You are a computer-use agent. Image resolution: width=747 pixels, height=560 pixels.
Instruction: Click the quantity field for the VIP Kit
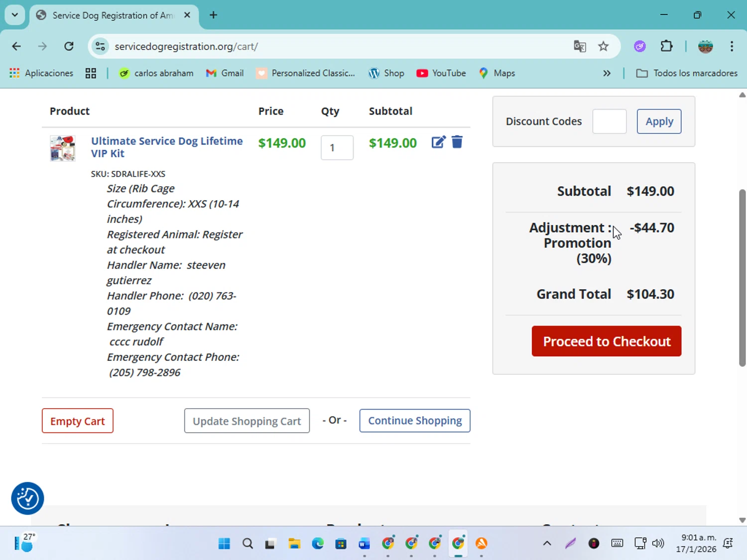[x=337, y=148]
